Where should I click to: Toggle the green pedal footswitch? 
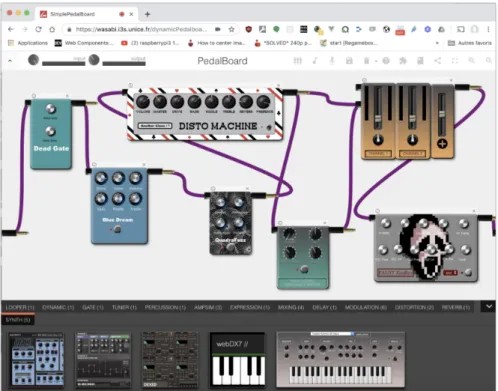[304, 269]
